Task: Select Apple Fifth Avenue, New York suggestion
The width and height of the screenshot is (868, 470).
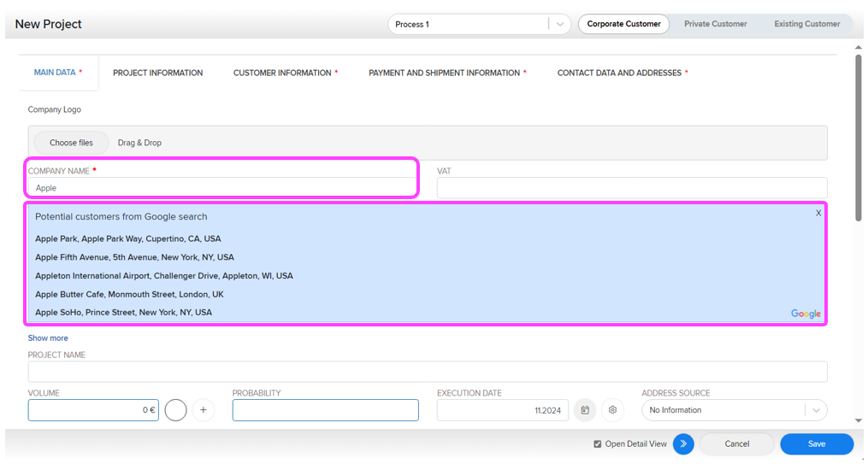Action: point(134,257)
